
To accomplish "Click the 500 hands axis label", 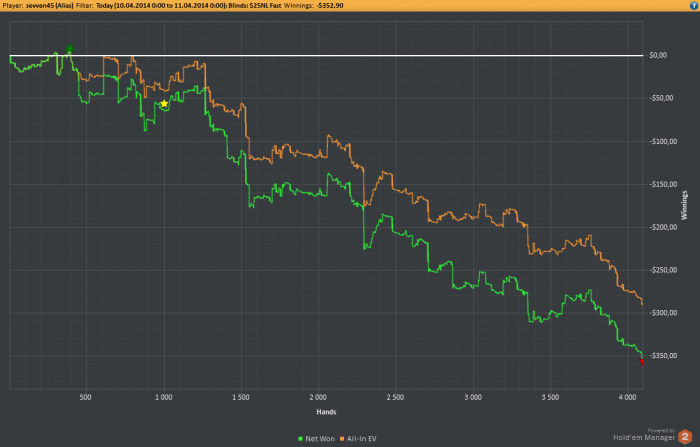I will tap(86, 397).
